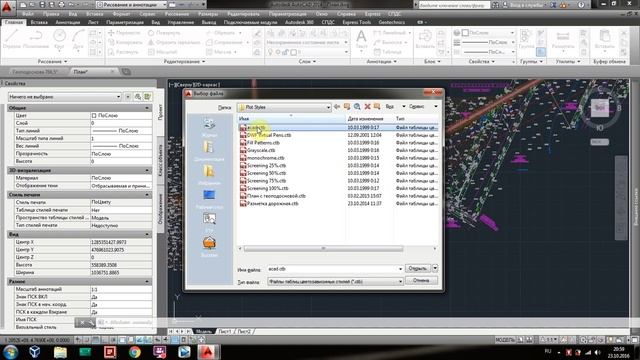Click the Цвет ПоСлою value in properties
640x360 pixels.
point(121,116)
